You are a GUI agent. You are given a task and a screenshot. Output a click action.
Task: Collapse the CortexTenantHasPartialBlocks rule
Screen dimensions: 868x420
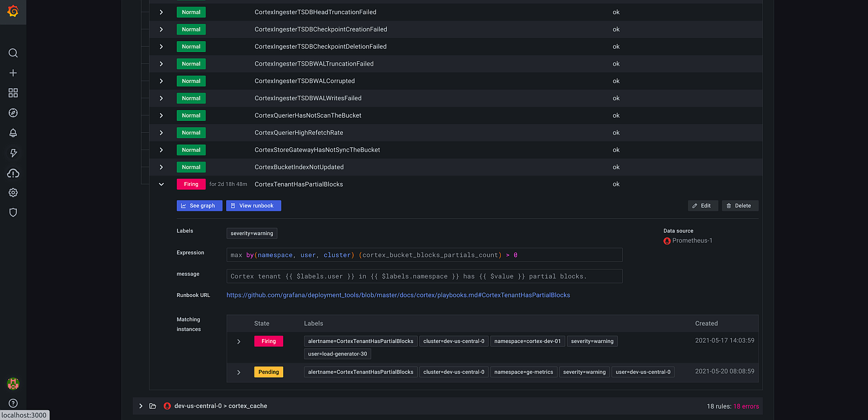click(161, 184)
